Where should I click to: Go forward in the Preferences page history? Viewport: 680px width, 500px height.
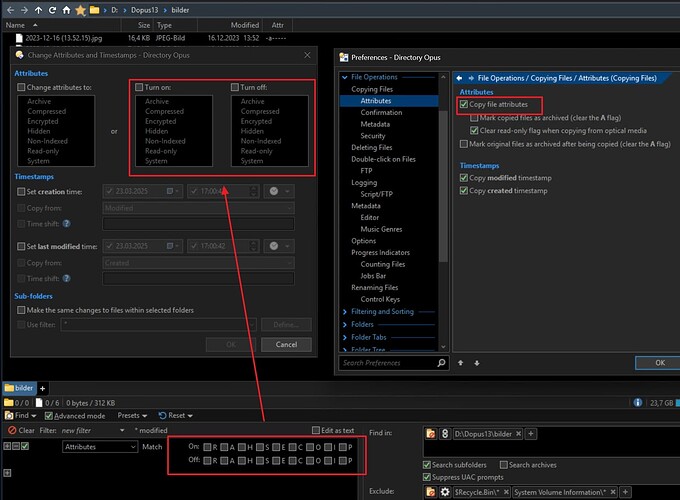(471, 78)
